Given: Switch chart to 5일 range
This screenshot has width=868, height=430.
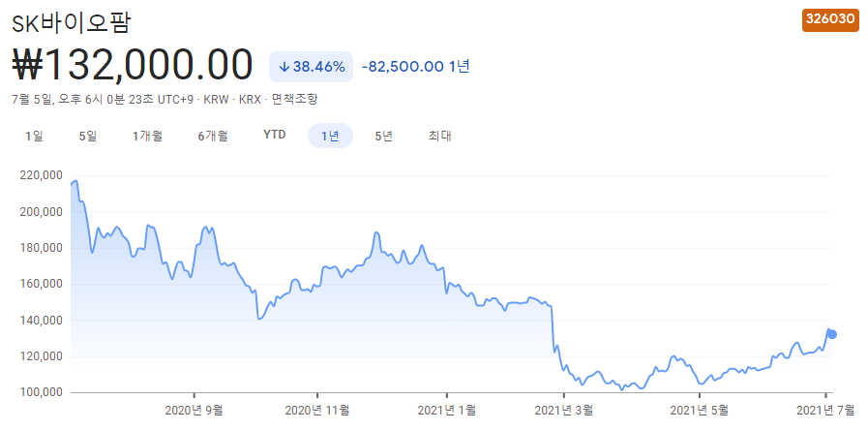Looking at the screenshot, I should click(88, 136).
